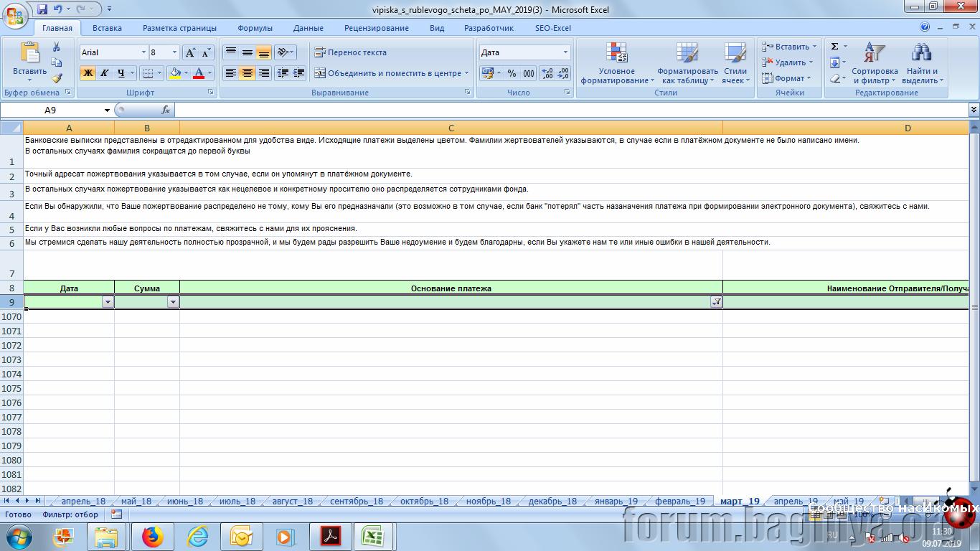Click increase decimal places icon
980x551 pixels.
[547, 73]
